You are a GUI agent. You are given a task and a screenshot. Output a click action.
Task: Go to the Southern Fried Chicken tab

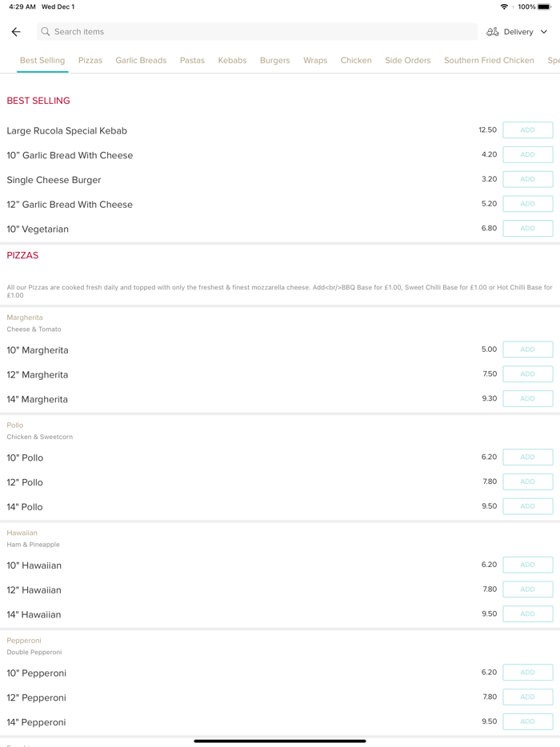click(489, 61)
